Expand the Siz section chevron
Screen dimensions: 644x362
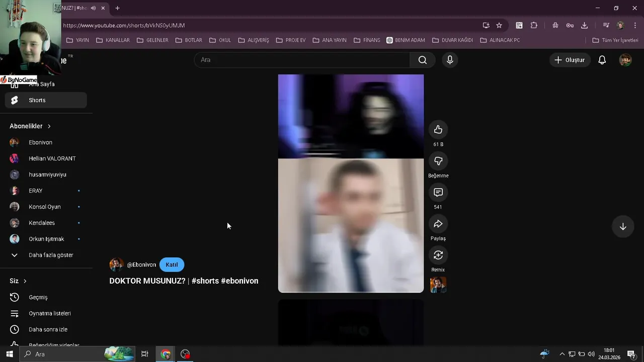[x=25, y=281]
